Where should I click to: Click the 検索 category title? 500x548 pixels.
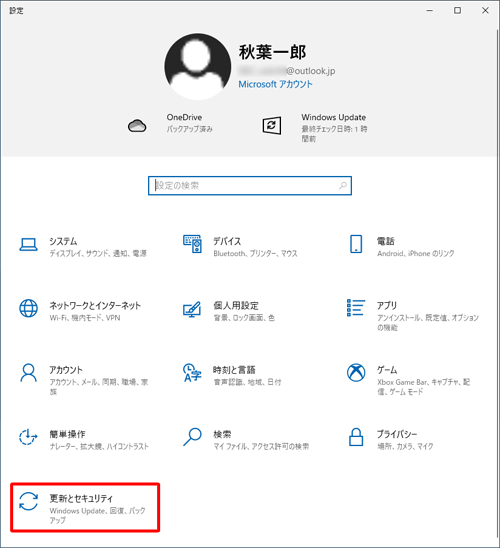coord(222,434)
